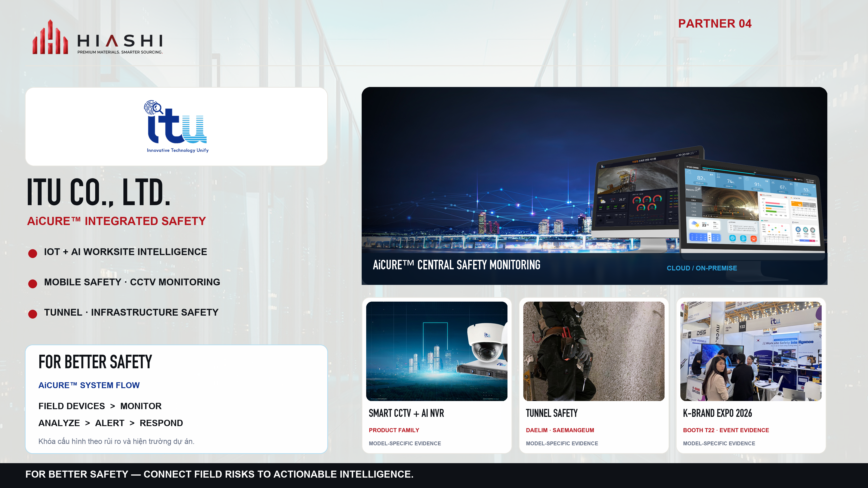Click TUNNEL · INFRASTRUCTURE SAFETY text
Image resolution: width=868 pixels, height=488 pixels.
[x=131, y=312]
